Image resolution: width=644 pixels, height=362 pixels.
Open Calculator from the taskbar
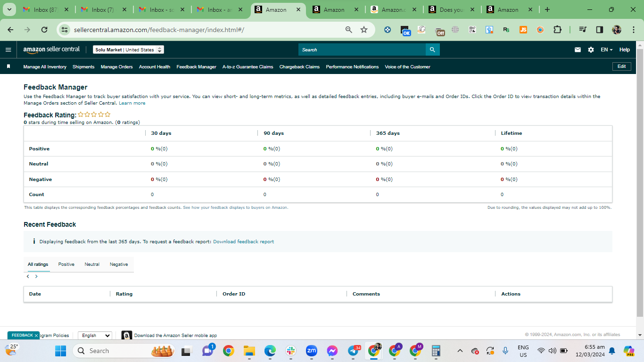click(436, 351)
